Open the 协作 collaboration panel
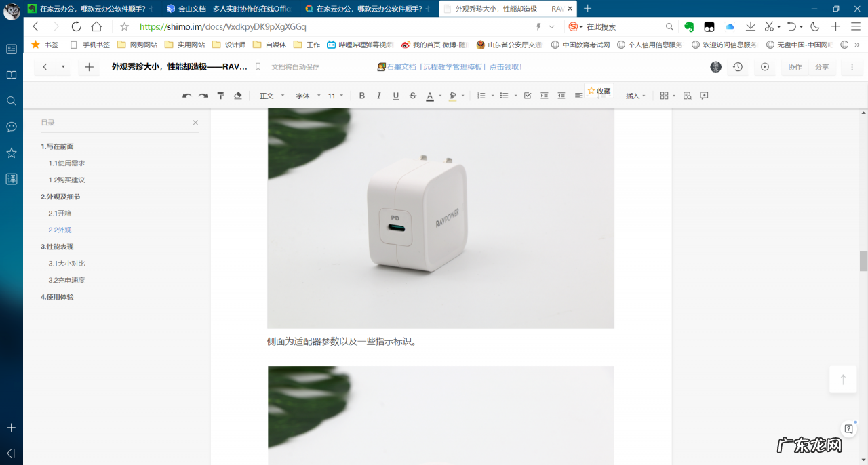Image resolution: width=868 pixels, height=465 pixels. point(794,67)
